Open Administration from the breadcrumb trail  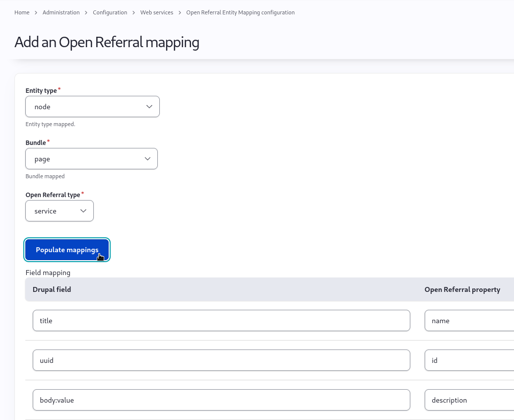(61, 12)
